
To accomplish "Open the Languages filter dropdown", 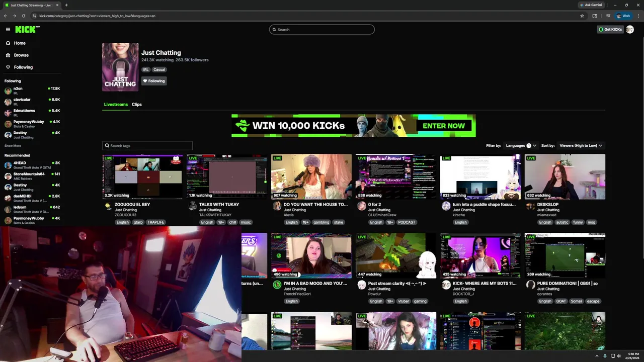I will [x=521, y=146].
